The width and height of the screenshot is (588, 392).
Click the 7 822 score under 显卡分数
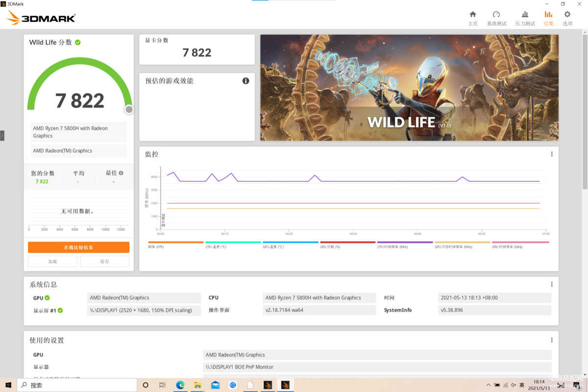(x=197, y=53)
